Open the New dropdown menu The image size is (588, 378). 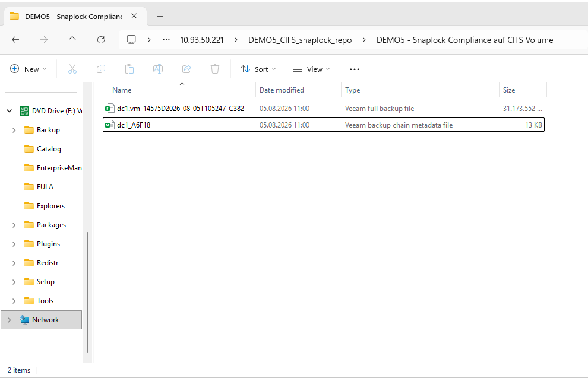coord(29,69)
